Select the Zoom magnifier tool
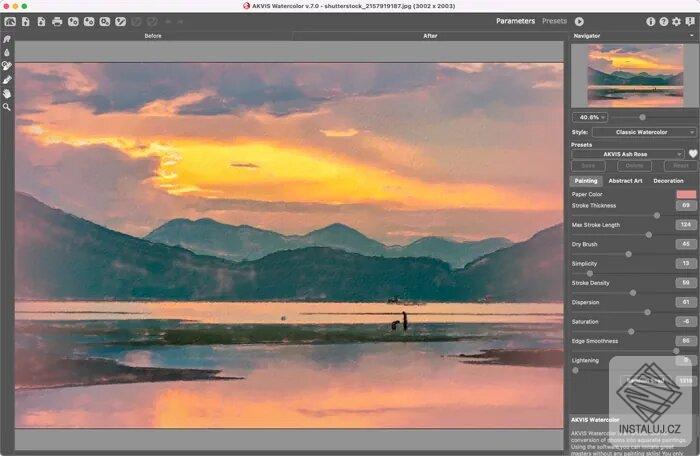Viewport: 700px width, 456px height. pos(7,107)
